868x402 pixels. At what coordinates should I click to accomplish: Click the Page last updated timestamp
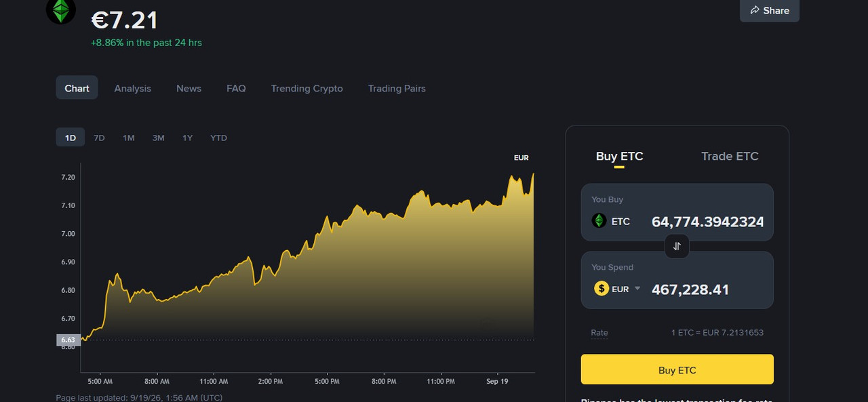pos(139,398)
